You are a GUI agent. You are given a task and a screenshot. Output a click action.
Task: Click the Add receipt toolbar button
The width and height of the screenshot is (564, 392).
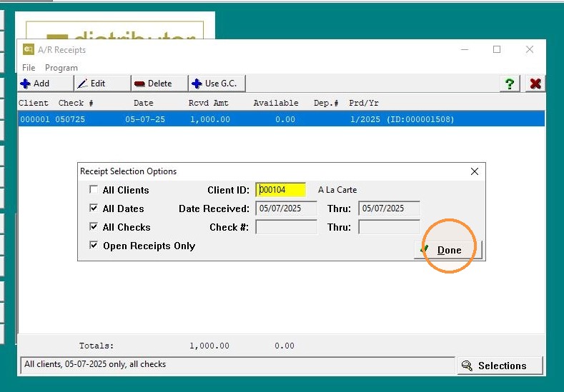(45, 84)
